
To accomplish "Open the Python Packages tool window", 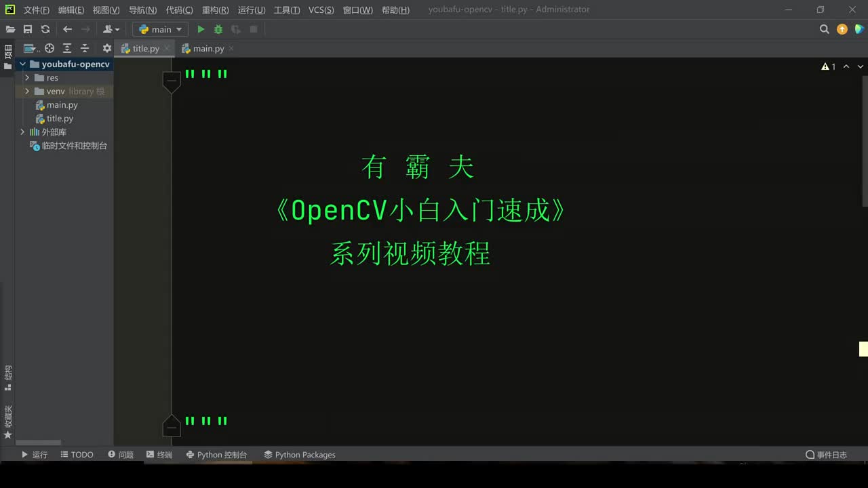I will click(300, 455).
